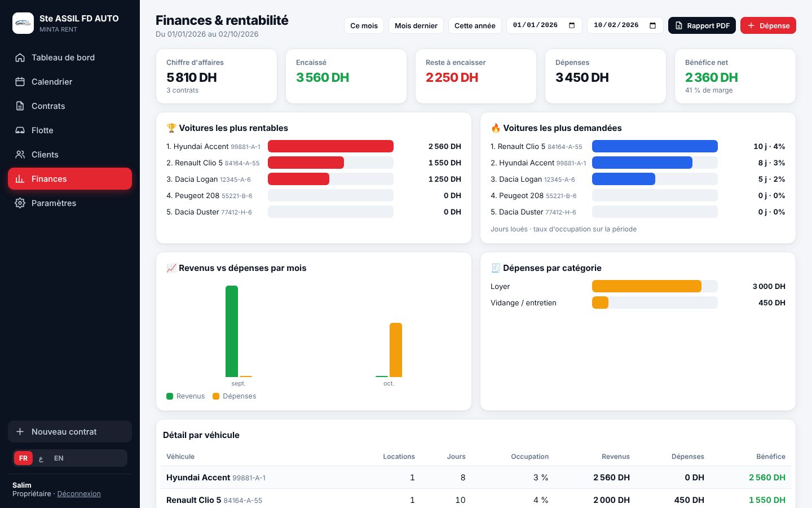Click the Ste ASSIL FD AUTO logo

coord(23,23)
